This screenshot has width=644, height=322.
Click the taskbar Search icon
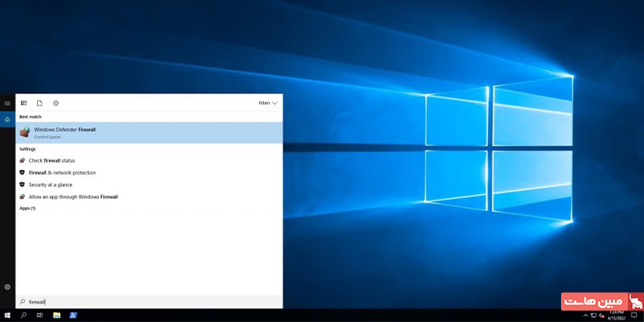(23, 316)
